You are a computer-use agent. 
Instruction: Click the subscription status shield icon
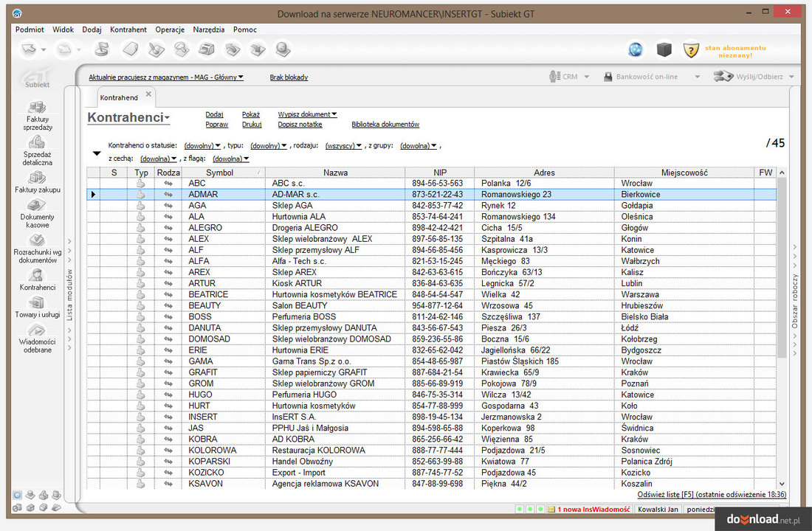click(691, 50)
